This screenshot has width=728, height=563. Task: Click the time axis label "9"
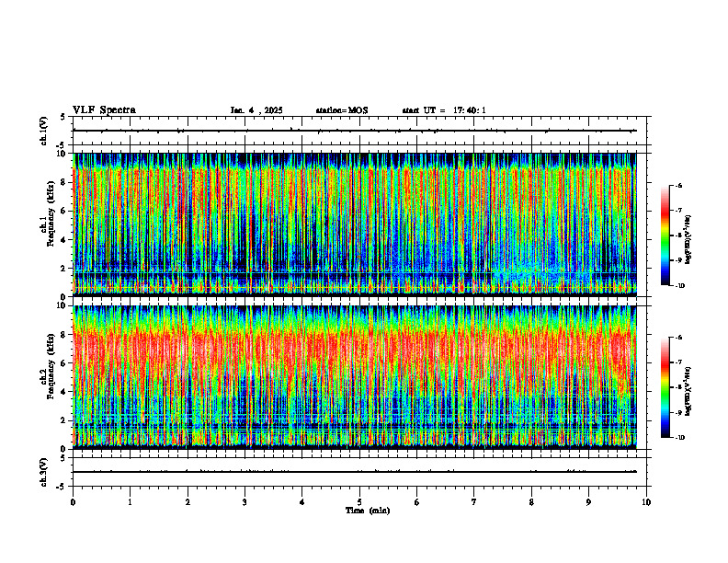pyautogui.click(x=588, y=502)
